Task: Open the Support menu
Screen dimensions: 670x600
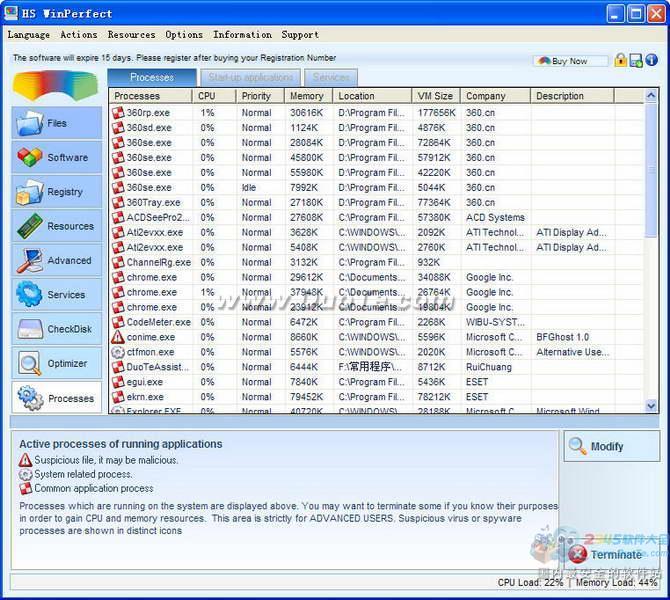Action: tap(300, 35)
